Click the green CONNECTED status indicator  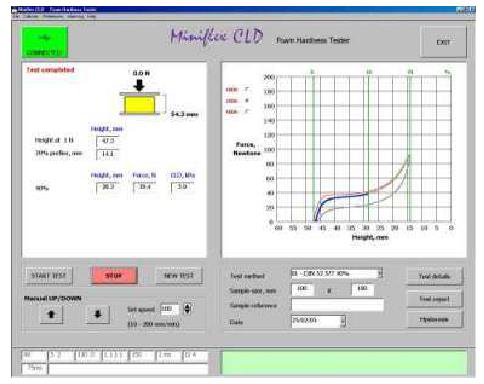[x=45, y=42]
